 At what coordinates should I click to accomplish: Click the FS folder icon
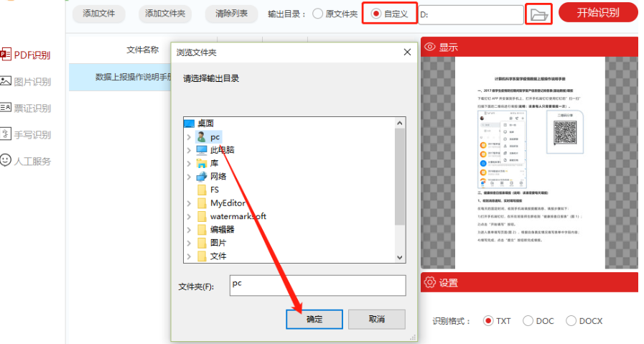click(x=202, y=190)
